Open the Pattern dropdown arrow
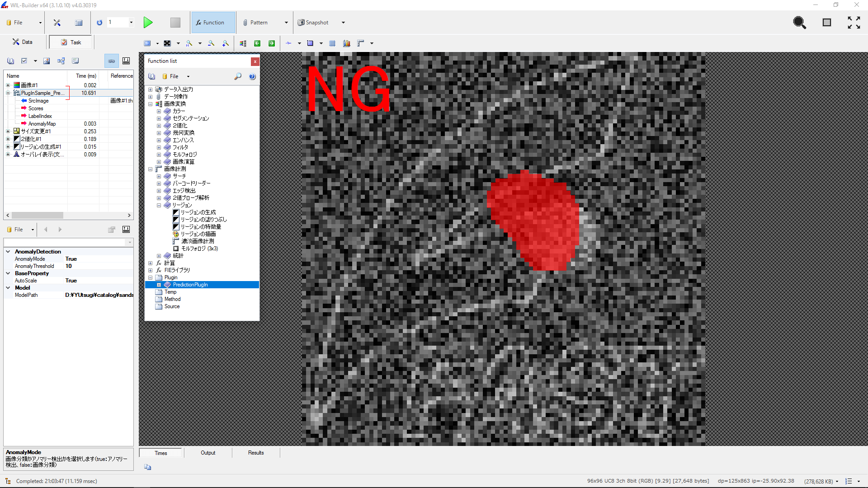The height and width of the screenshot is (488, 868). point(286,23)
